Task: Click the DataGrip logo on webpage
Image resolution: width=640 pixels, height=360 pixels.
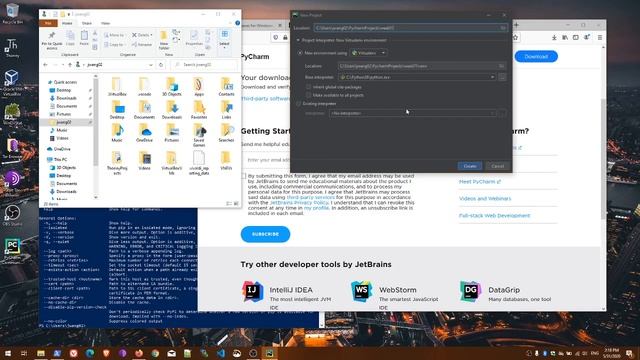Action: point(471,291)
